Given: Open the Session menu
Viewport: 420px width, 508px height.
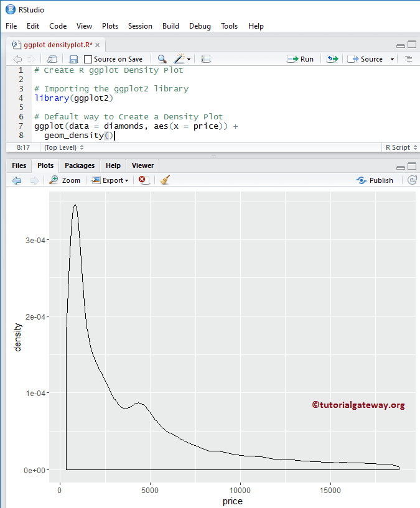Looking at the screenshot, I should pyautogui.click(x=140, y=26).
